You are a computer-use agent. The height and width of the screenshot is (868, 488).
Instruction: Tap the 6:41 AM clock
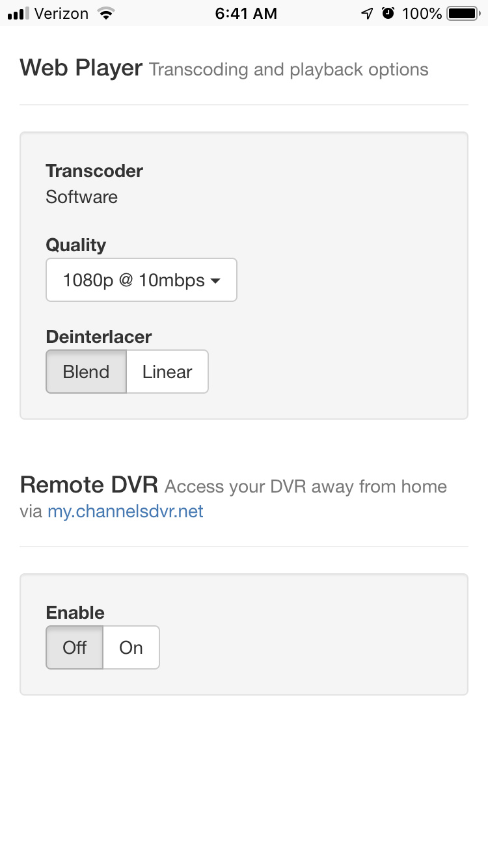click(246, 14)
